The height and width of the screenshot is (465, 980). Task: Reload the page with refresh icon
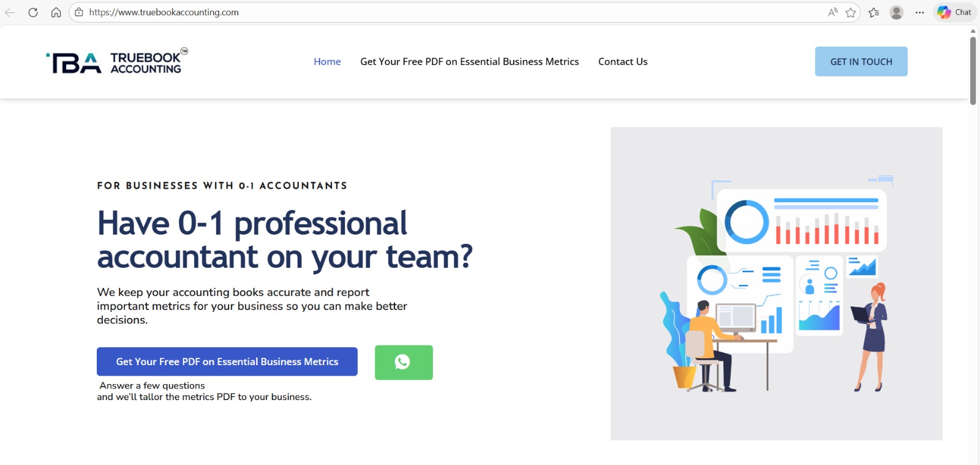tap(33, 12)
